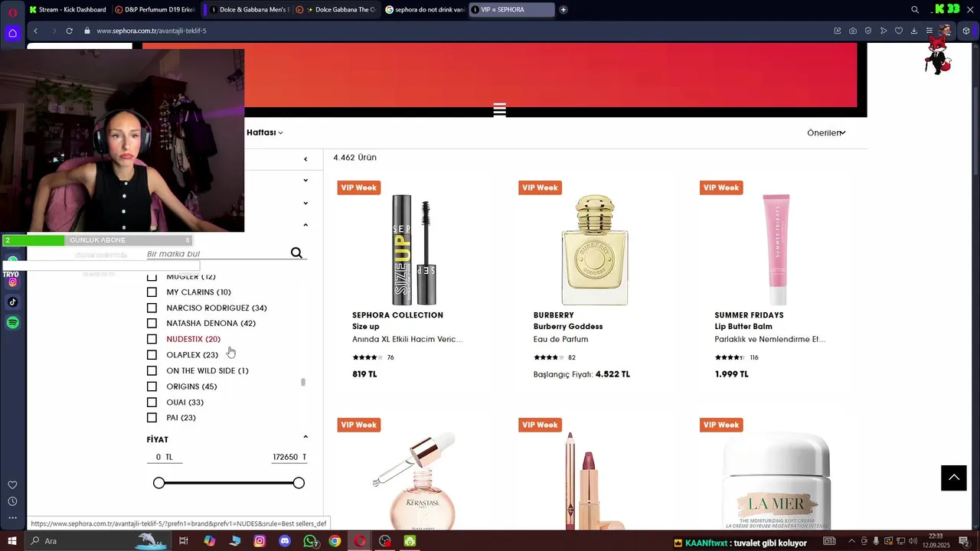980x551 pixels.
Task: Click the Windows taskbar search box
Action: (100, 541)
